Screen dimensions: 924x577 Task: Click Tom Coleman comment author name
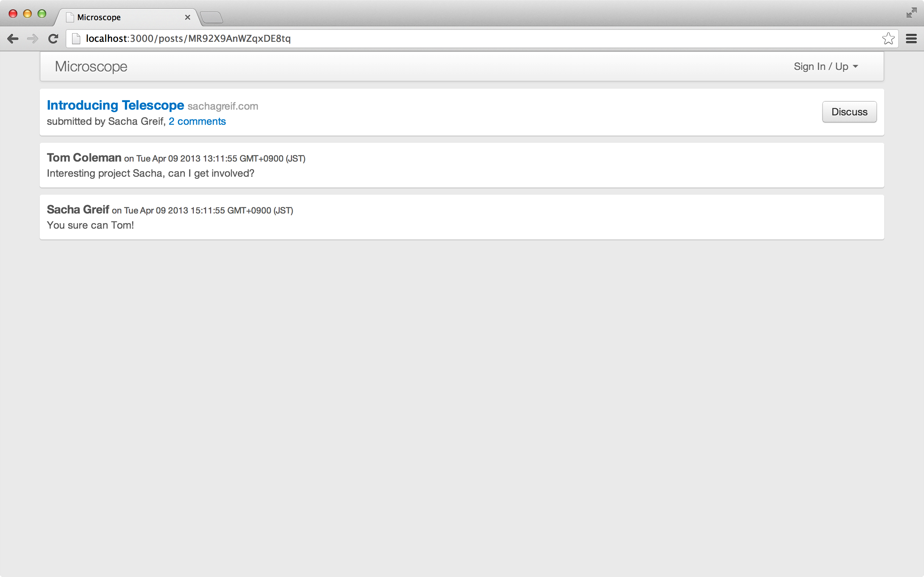pos(84,158)
